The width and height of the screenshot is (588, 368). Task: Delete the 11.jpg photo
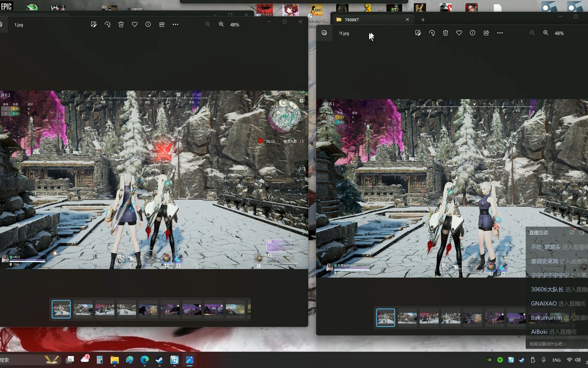[445, 33]
